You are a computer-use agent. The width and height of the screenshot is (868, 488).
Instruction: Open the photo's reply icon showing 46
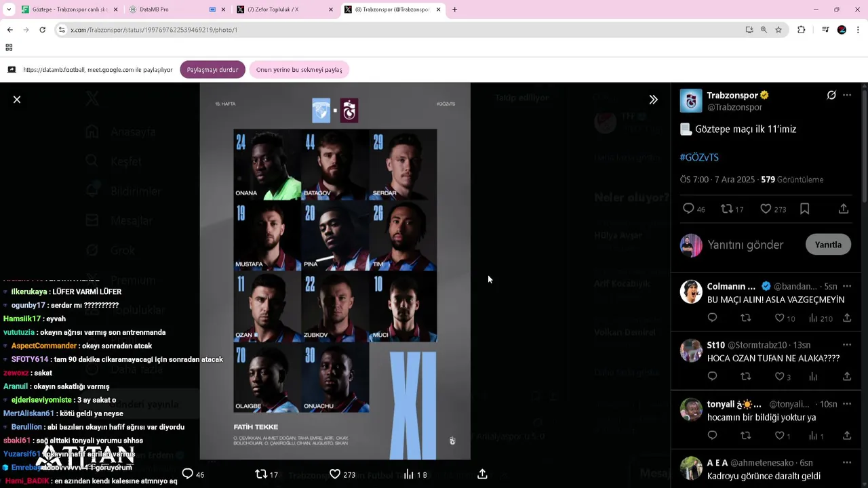(188, 474)
